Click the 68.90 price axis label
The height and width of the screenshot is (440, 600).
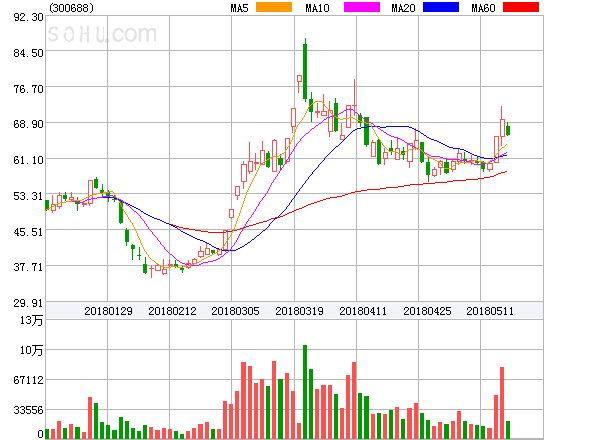(x=28, y=124)
